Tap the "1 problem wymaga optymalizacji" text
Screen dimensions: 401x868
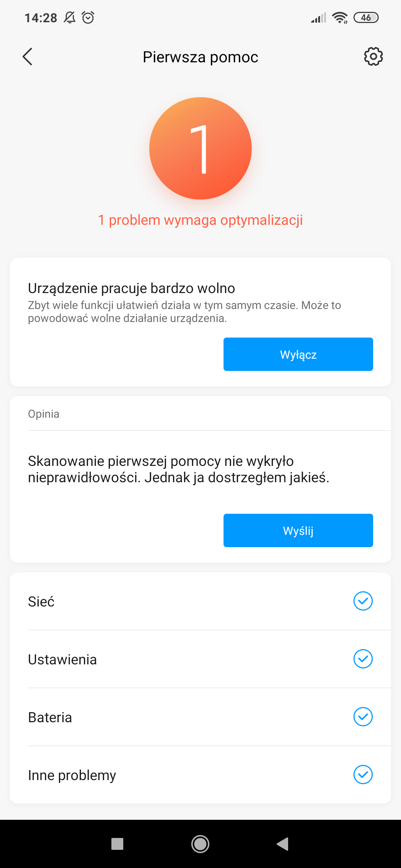pyautogui.click(x=200, y=220)
